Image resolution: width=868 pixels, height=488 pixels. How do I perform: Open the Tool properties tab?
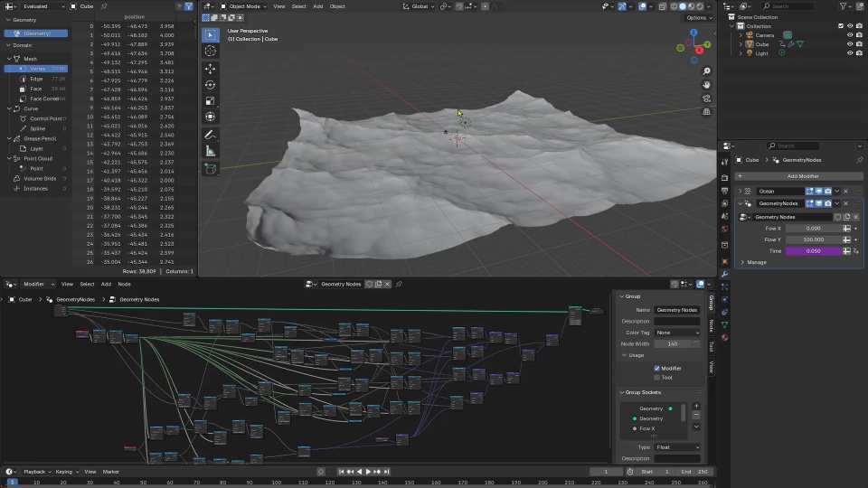tap(724, 162)
